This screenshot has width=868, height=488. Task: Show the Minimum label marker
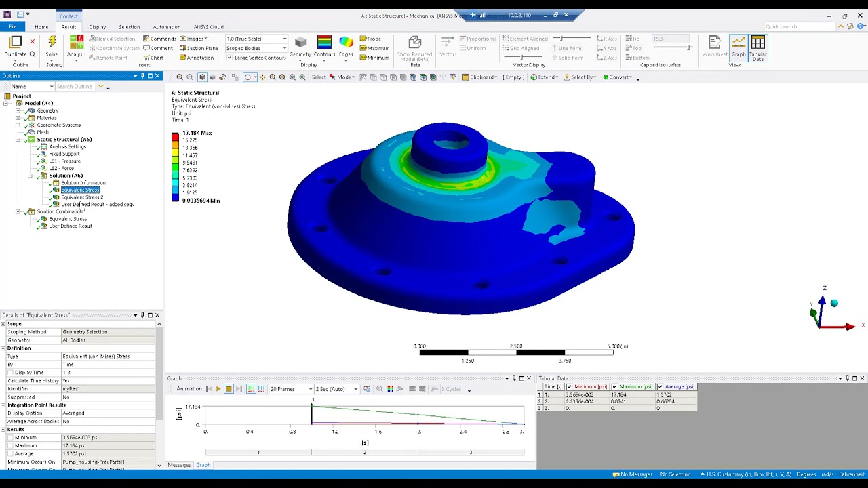coord(374,58)
